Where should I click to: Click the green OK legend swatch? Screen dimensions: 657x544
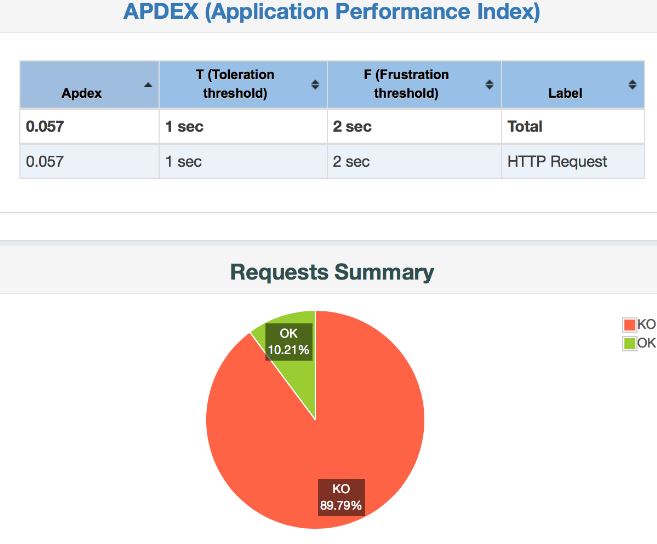click(x=629, y=343)
